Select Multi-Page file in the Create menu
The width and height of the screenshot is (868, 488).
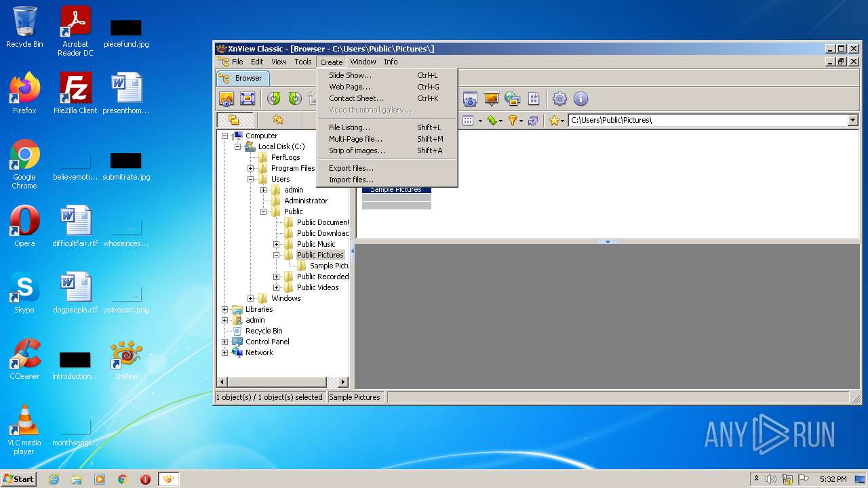click(355, 139)
